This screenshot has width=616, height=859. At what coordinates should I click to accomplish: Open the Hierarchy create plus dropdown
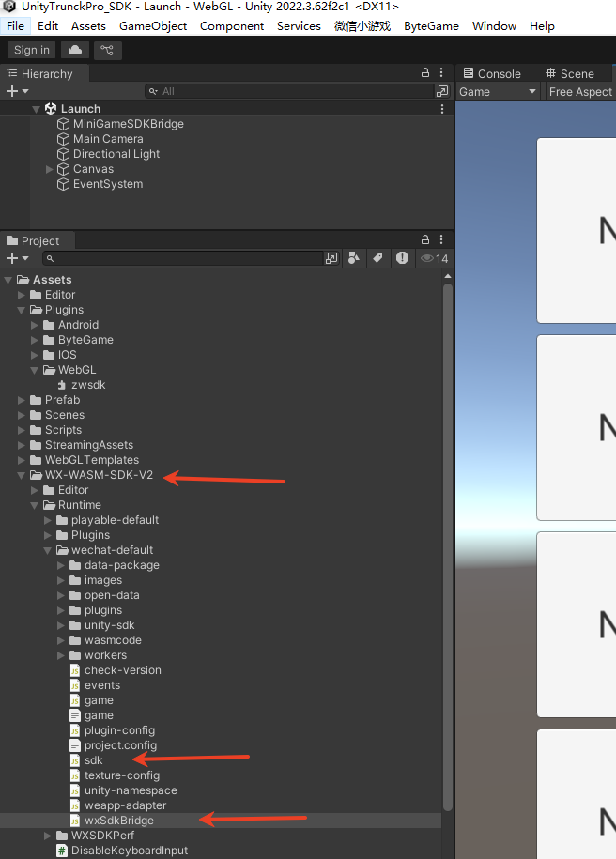pyautogui.click(x=16, y=91)
